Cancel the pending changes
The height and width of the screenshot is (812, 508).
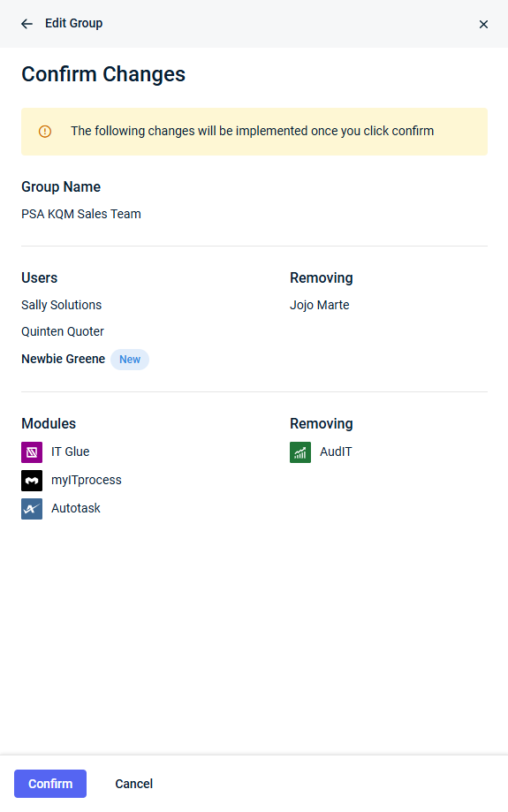(133, 784)
